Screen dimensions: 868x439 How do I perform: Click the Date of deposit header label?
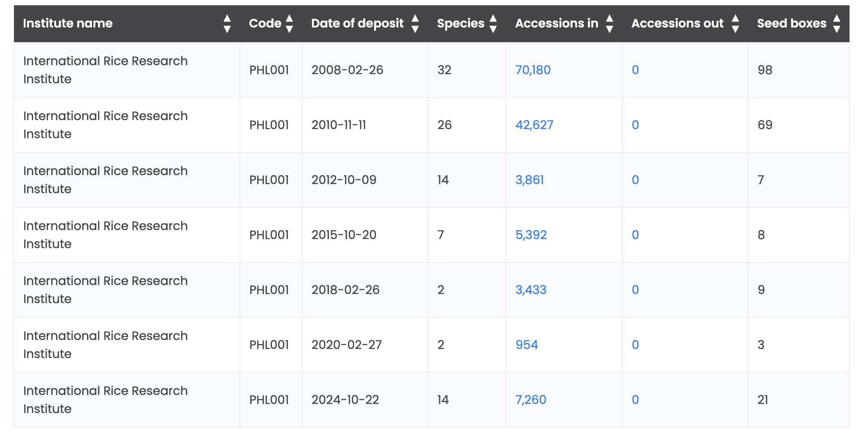(357, 23)
